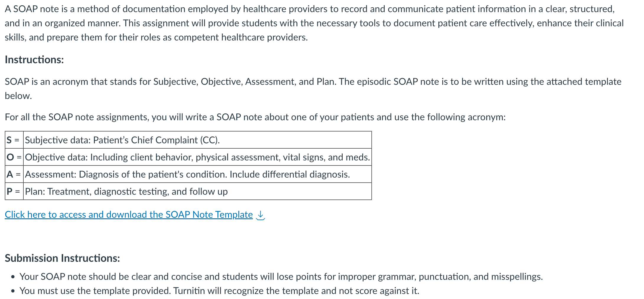Select the 'A =' table cell
This screenshot has width=644, height=299.
point(14,174)
